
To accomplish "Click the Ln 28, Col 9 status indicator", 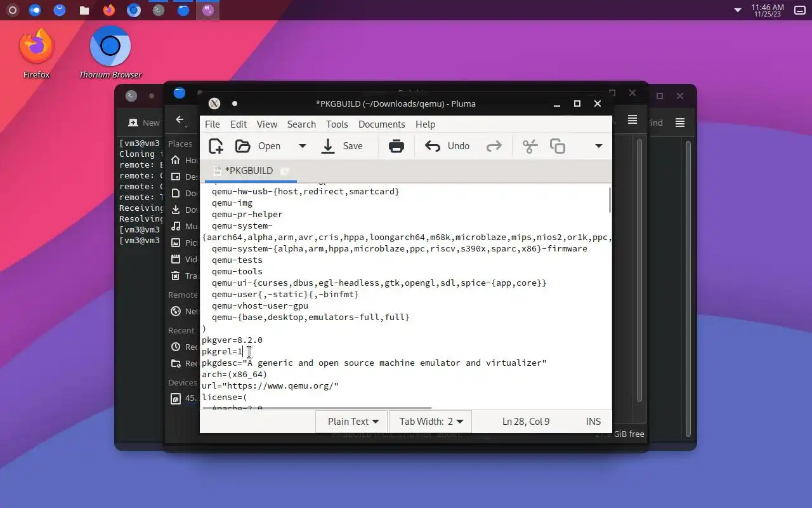I will [525, 421].
